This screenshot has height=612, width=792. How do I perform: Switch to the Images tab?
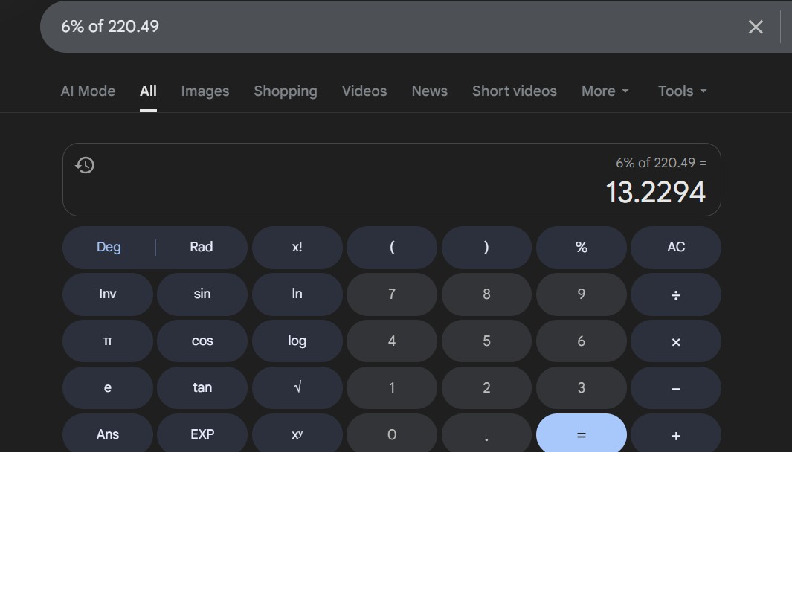point(205,91)
